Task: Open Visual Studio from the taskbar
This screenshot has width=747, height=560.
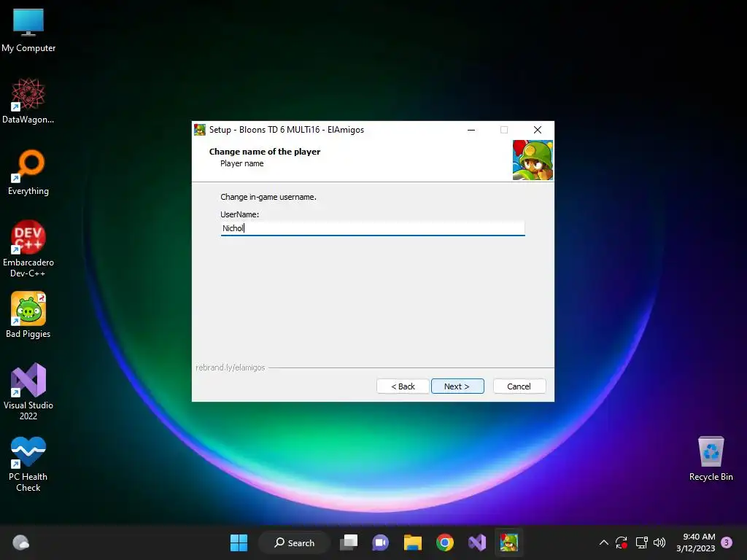Action: (x=477, y=542)
